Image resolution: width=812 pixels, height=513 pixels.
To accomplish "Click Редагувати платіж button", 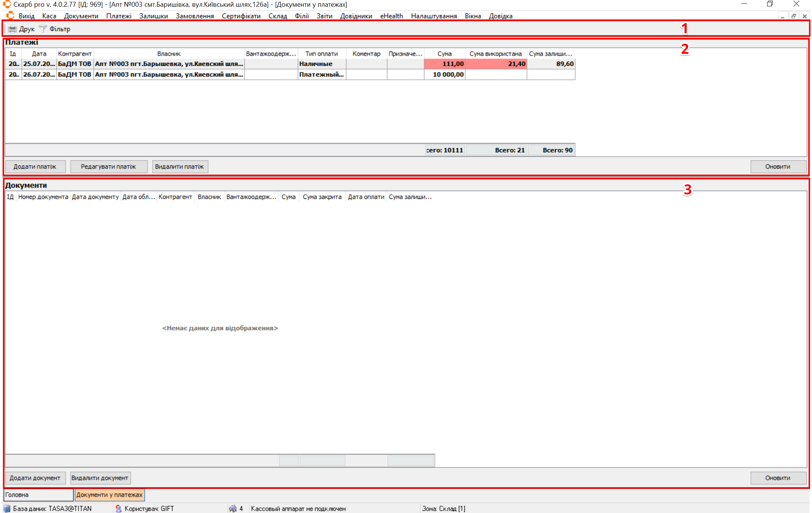I will coord(109,166).
